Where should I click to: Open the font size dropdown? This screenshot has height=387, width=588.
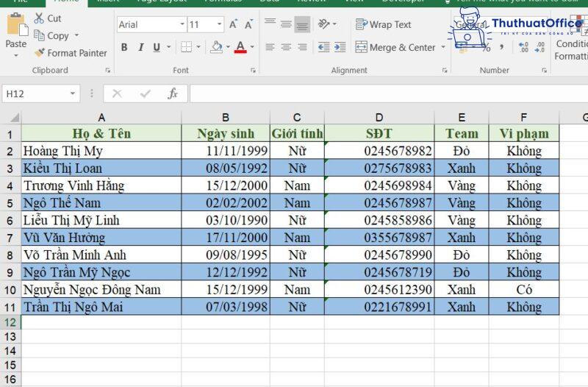[219, 24]
